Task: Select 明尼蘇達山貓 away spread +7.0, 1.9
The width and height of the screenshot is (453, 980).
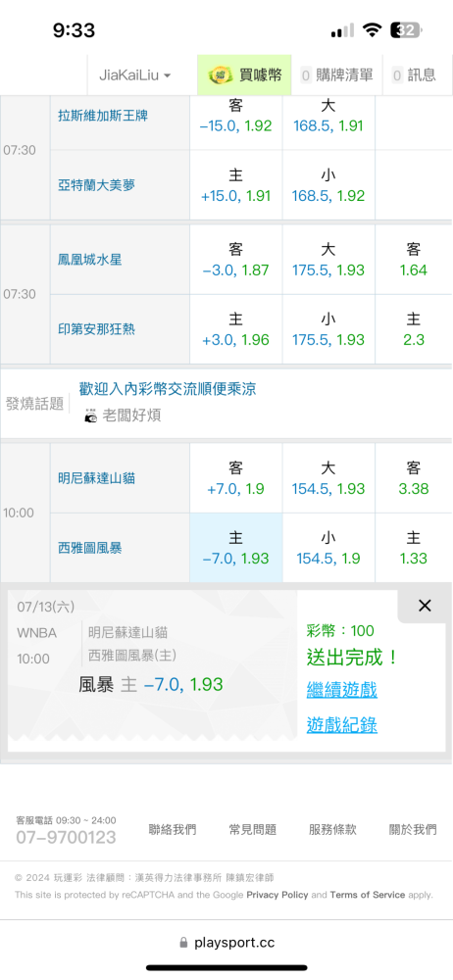Action: point(236,479)
